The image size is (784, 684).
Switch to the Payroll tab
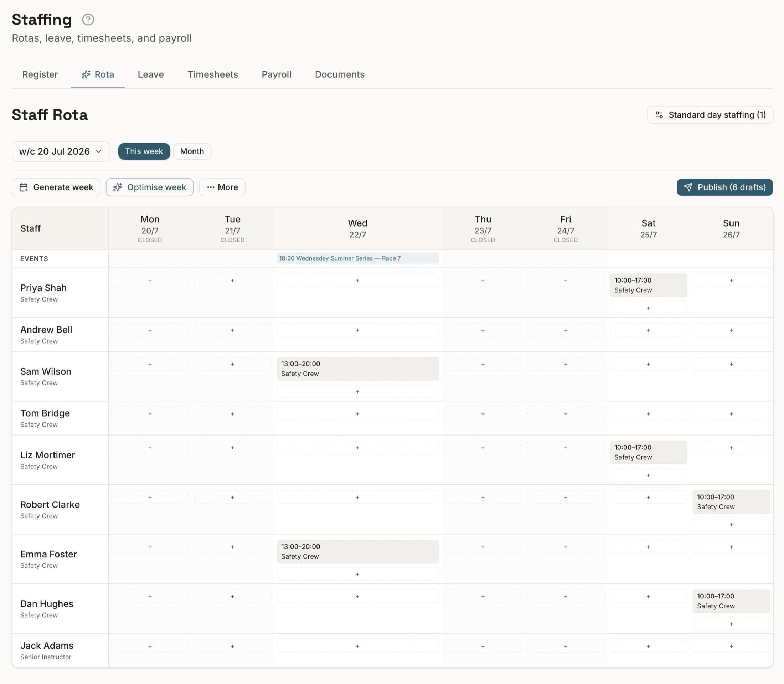(276, 74)
